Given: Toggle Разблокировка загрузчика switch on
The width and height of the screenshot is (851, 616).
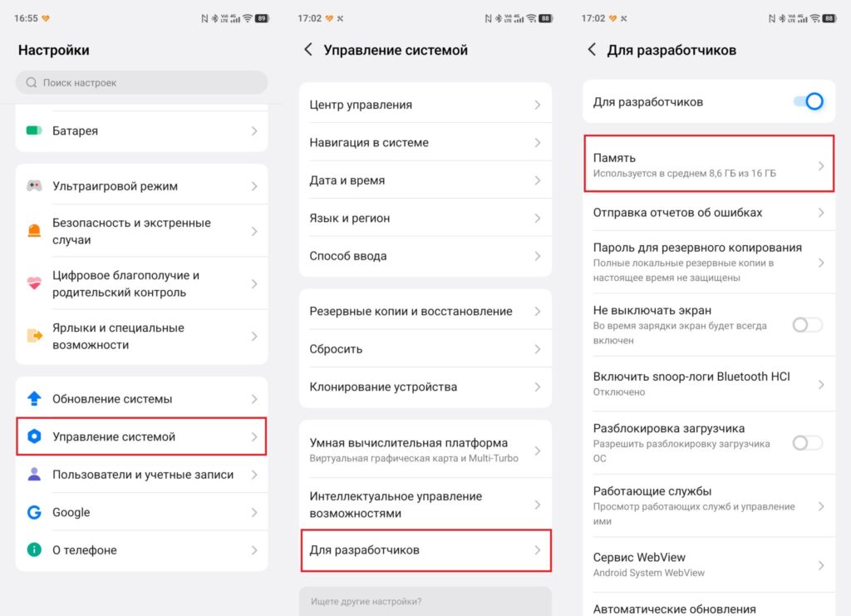Looking at the screenshot, I should click(x=808, y=443).
